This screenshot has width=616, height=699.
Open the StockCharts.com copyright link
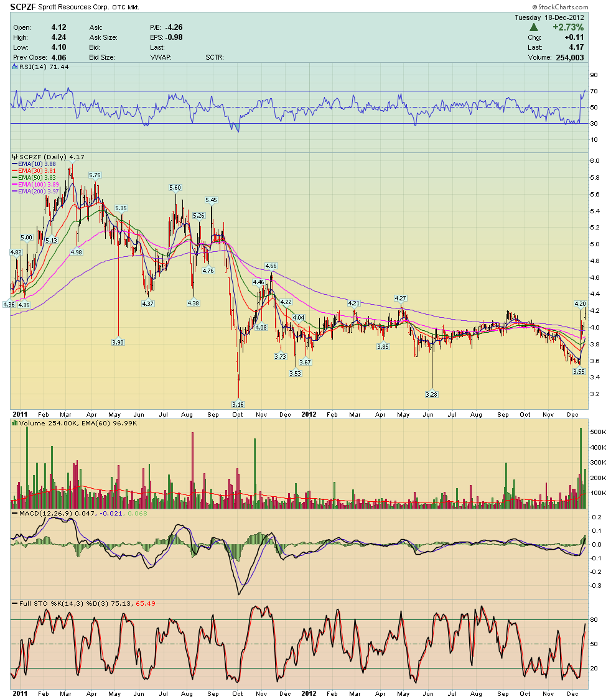[560, 7]
